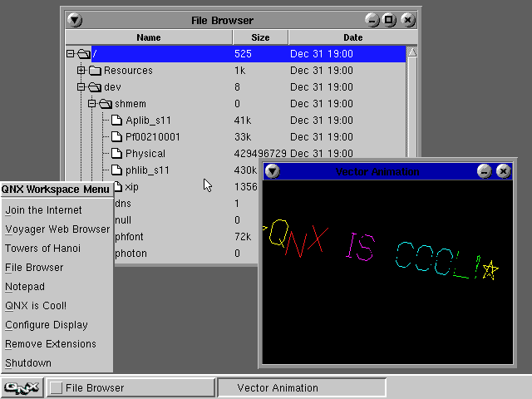Select the photon entry in tree

[131, 254]
